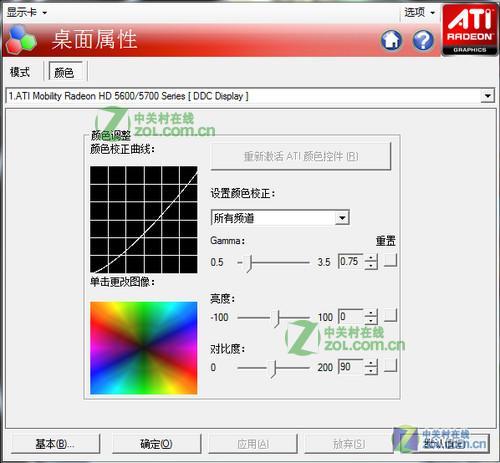Click the brightness reset button
This screenshot has width=500, height=463.
pyautogui.click(x=390, y=315)
